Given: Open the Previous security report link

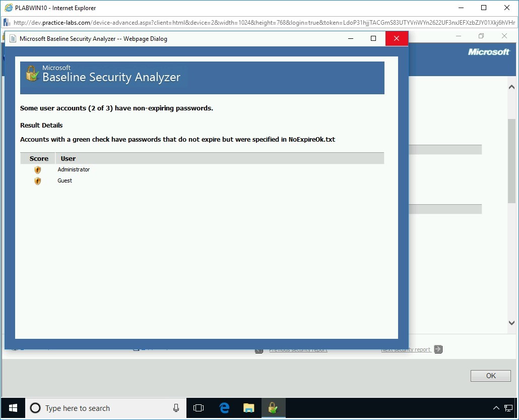Looking at the screenshot, I should click(x=298, y=350).
